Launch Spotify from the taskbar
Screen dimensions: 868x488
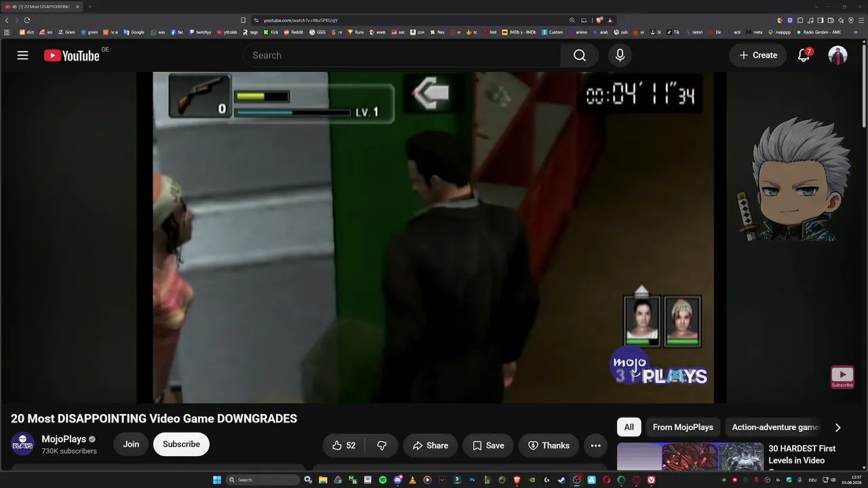tap(382, 480)
